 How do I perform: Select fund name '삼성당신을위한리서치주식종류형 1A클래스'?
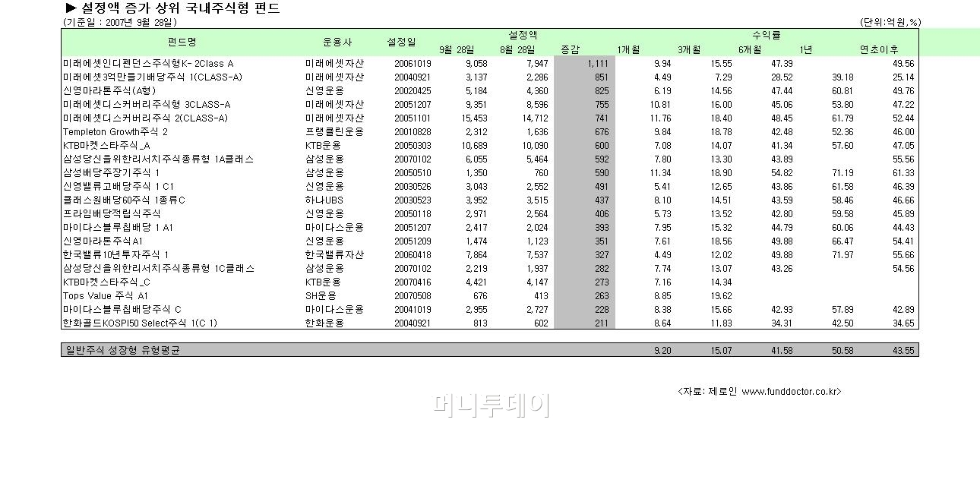[158, 159]
